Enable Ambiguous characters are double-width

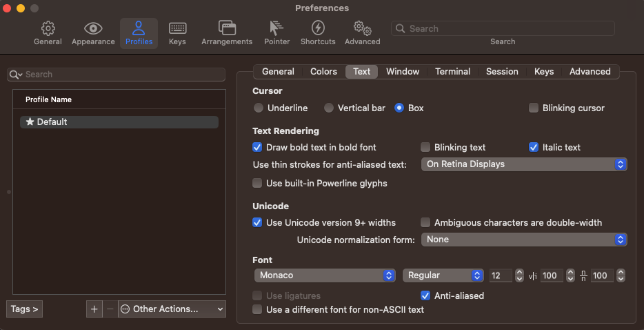425,222
